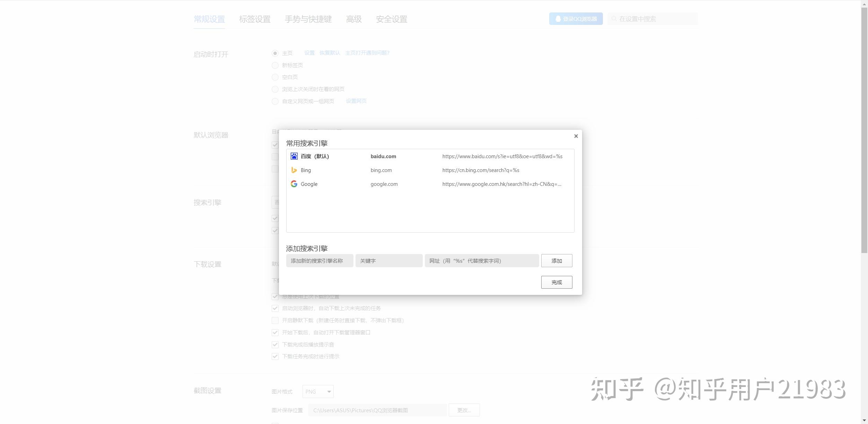Select the Bing search engine name
The image size is (868, 424).
[x=306, y=170]
